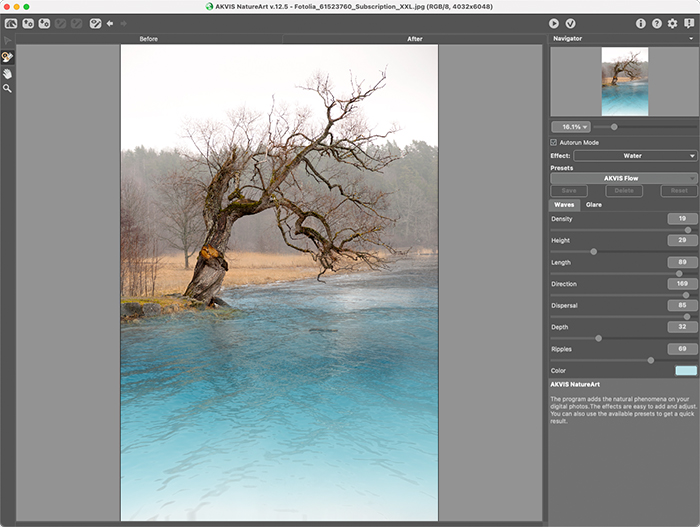Select the Zoom magnifier tool
Image resolution: width=700 pixels, height=527 pixels.
tap(8, 89)
